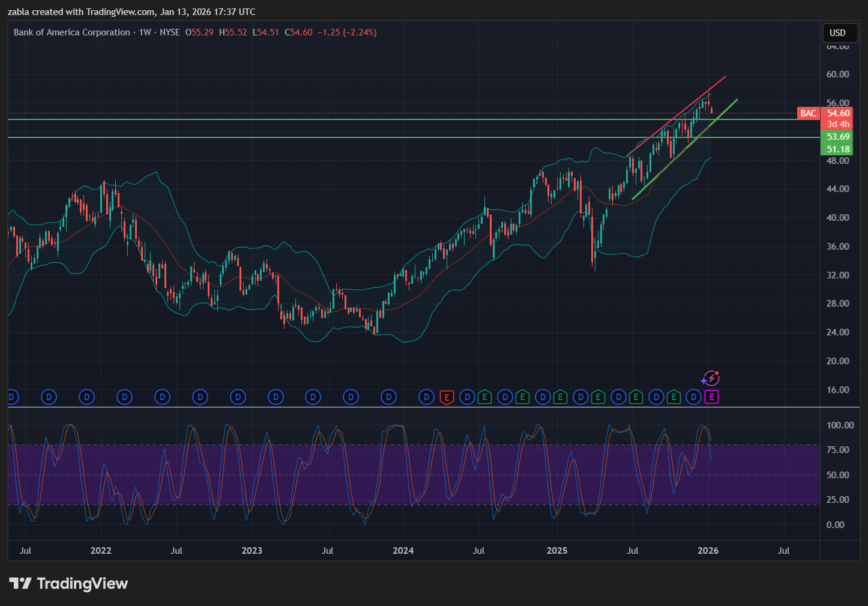868x606 pixels.
Task: Click the white separator above the stochastic pane
Action: click(420, 407)
